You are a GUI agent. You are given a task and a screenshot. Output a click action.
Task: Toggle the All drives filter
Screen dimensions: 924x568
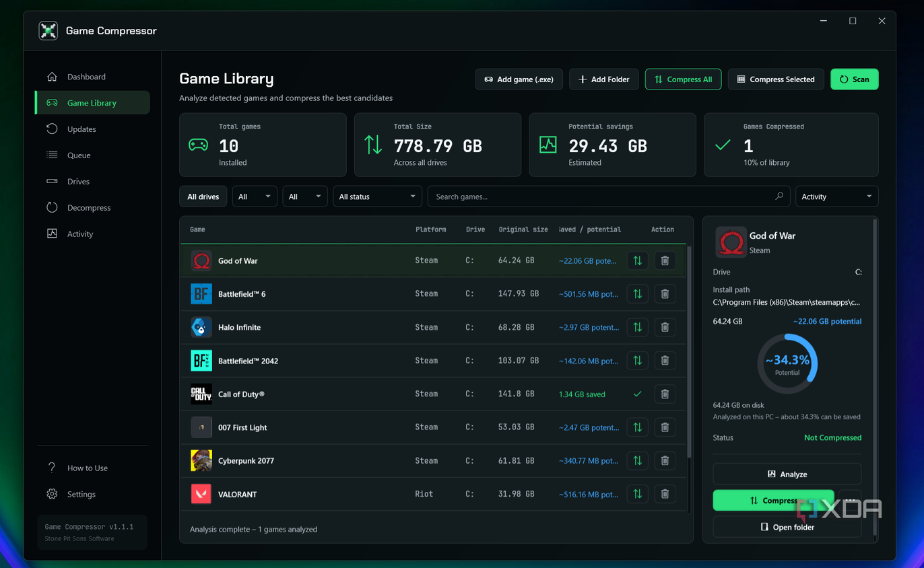point(203,197)
